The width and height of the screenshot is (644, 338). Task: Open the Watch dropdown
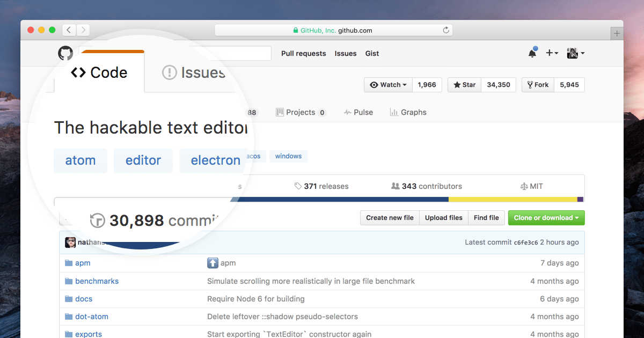(387, 84)
